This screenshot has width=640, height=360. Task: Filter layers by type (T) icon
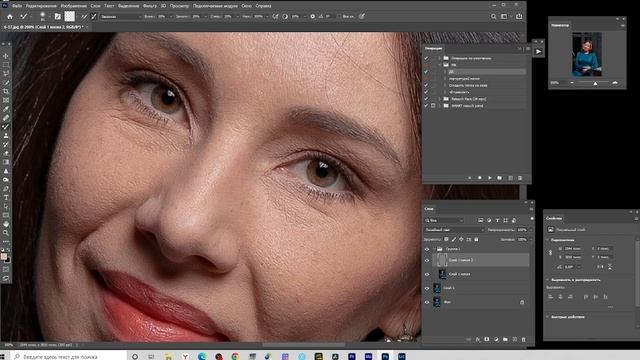tap(497, 220)
